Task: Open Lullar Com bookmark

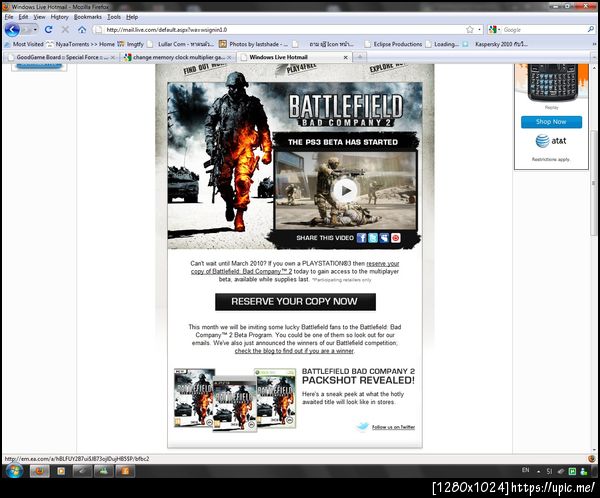Action: (x=181, y=44)
